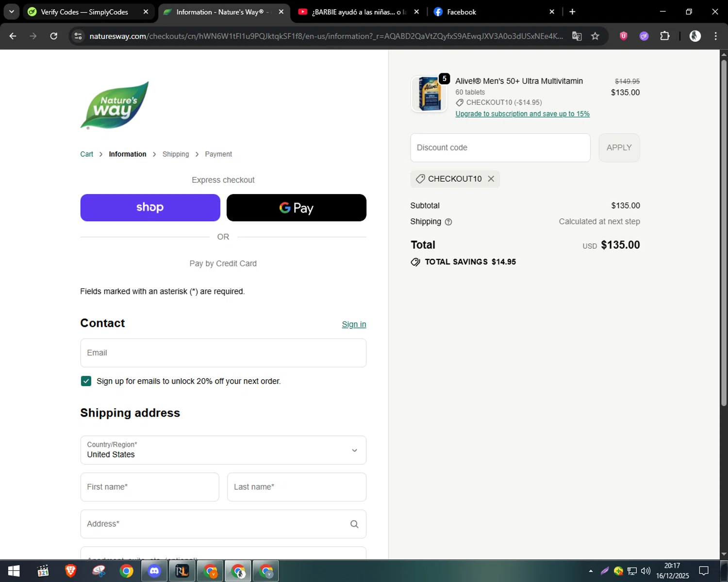Go to Cart breadcrumb link
728x582 pixels.
86,154
